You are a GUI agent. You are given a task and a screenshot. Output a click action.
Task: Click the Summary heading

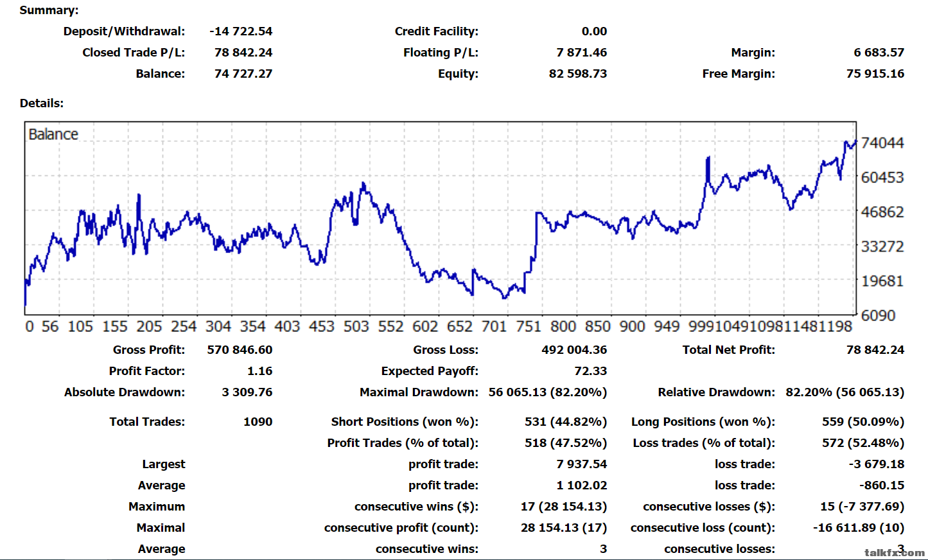(x=49, y=10)
